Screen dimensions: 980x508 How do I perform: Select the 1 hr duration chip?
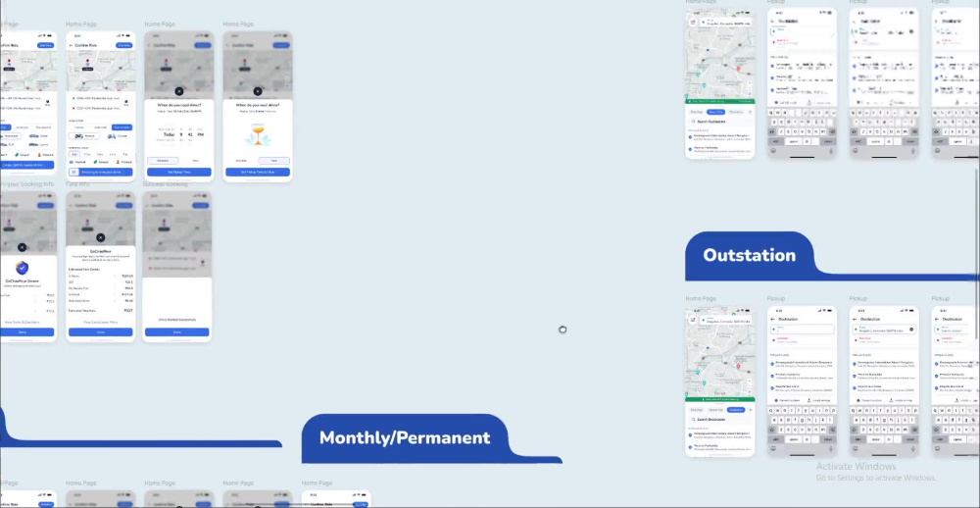coord(74,154)
